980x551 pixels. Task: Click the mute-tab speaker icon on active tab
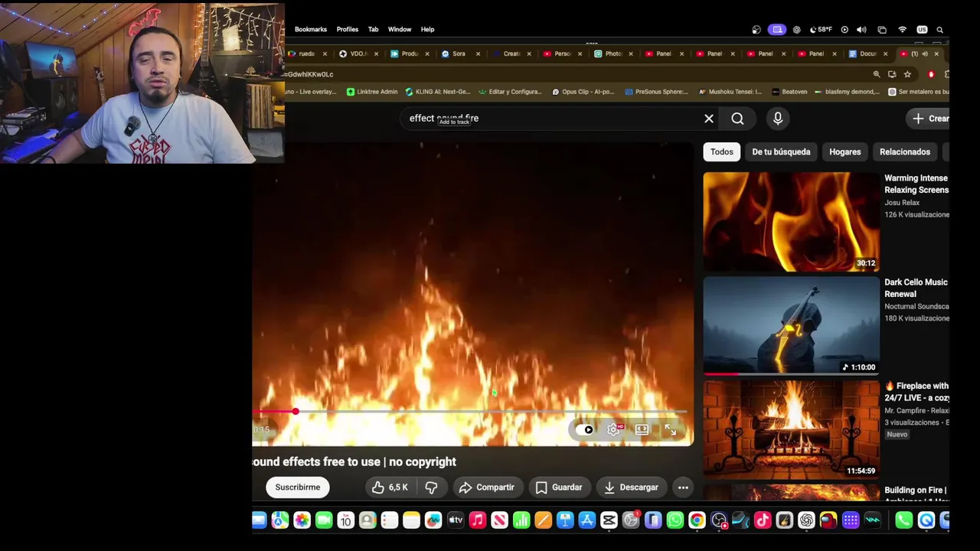coord(925,54)
